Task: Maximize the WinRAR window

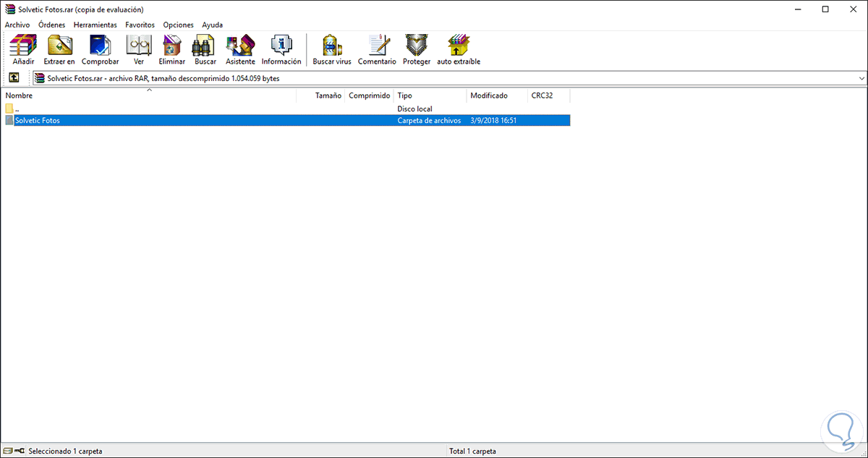Action: coord(825,9)
